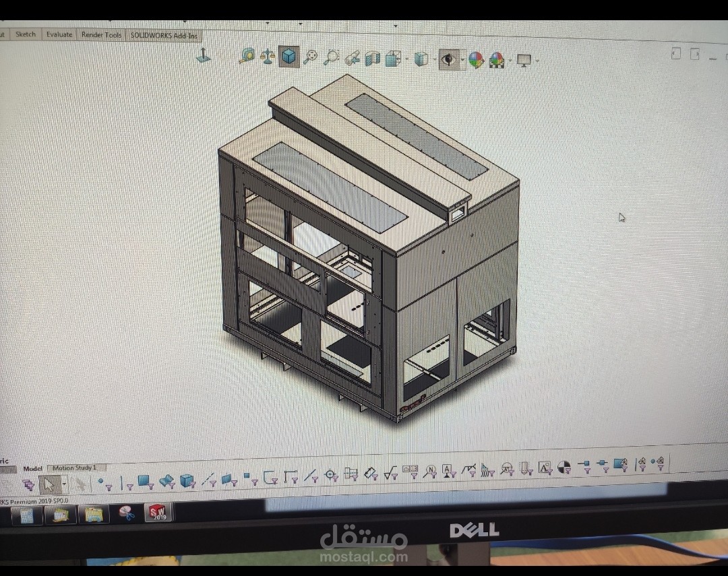The image size is (728, 576).
Task: Open View Orientation cube icon
Action: click(x=393, y=59)
